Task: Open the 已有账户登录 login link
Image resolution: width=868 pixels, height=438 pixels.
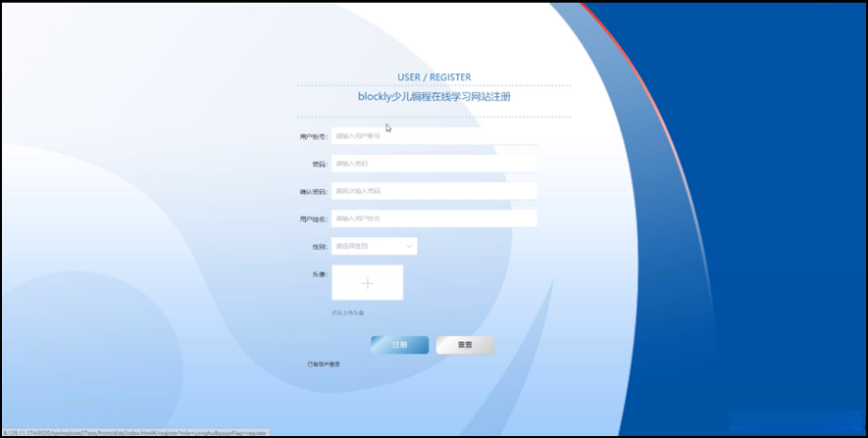Action: [x=324, y=365]
